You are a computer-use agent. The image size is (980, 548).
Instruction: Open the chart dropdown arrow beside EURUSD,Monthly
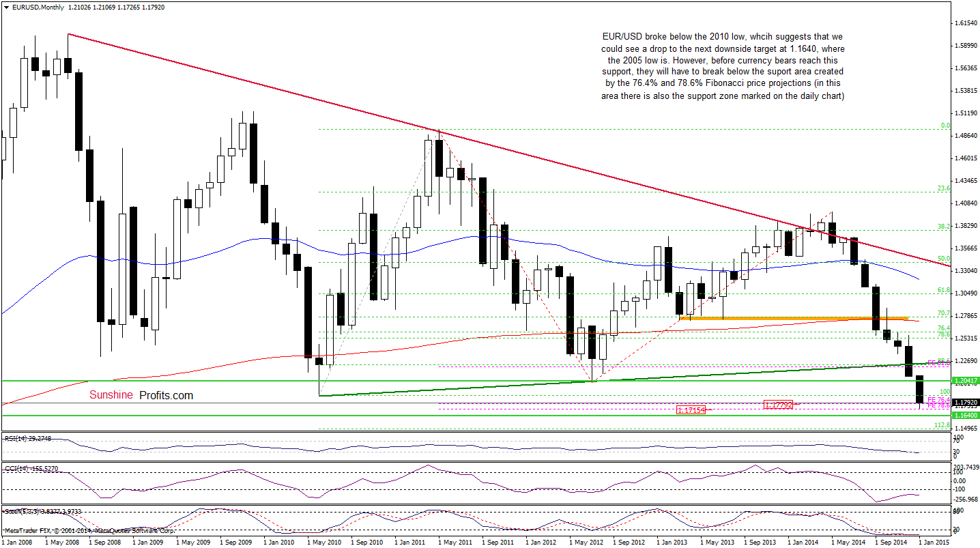click(5, 7)
